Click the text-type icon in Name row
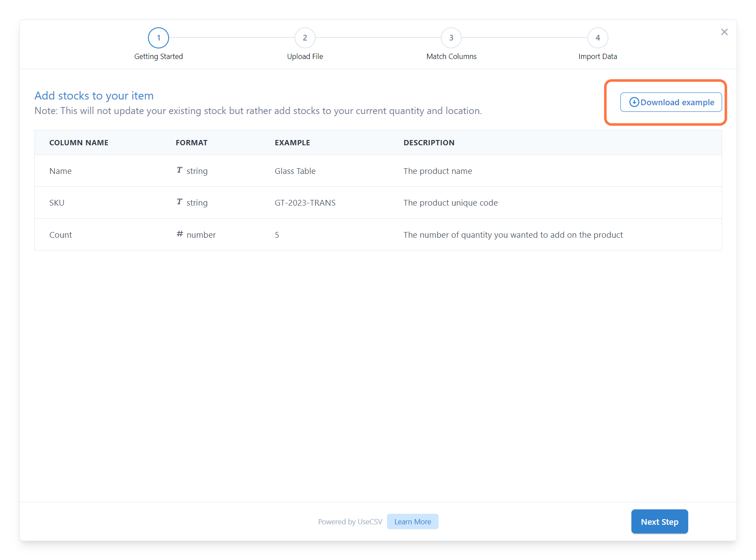Screen dimensions: 756x560 coord(180,170)
